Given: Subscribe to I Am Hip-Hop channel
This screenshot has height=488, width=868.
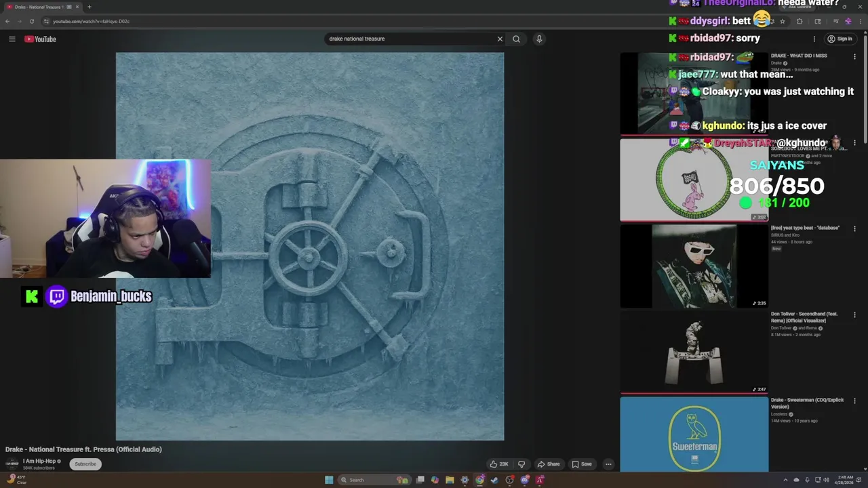Looking at the screenshot, I should pos(85,464).
